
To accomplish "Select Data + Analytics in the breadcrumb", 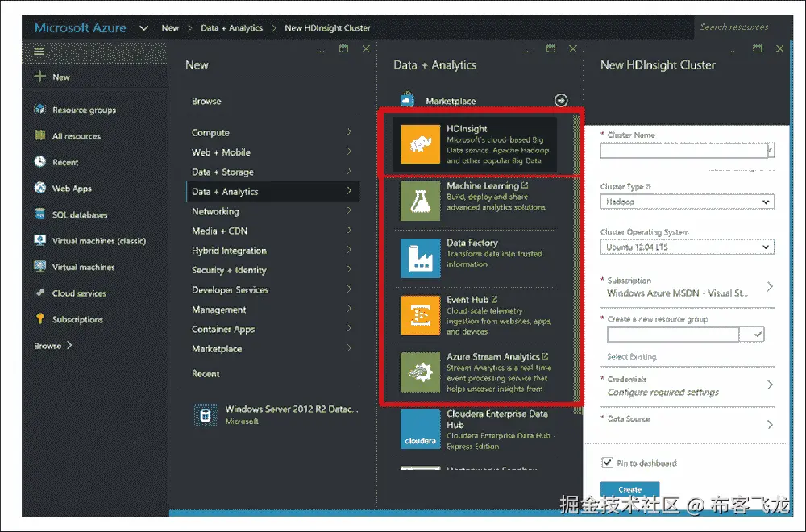I will click(x=234, y=27).
